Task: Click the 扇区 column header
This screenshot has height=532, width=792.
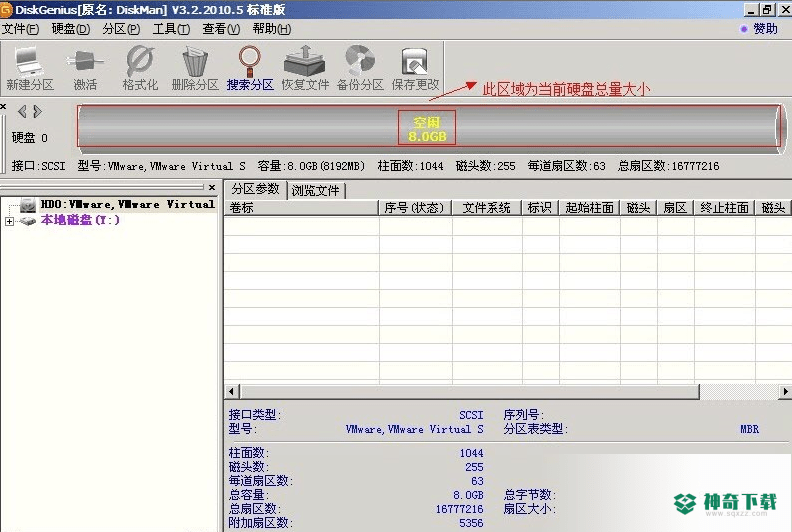Action: point(675,208)
